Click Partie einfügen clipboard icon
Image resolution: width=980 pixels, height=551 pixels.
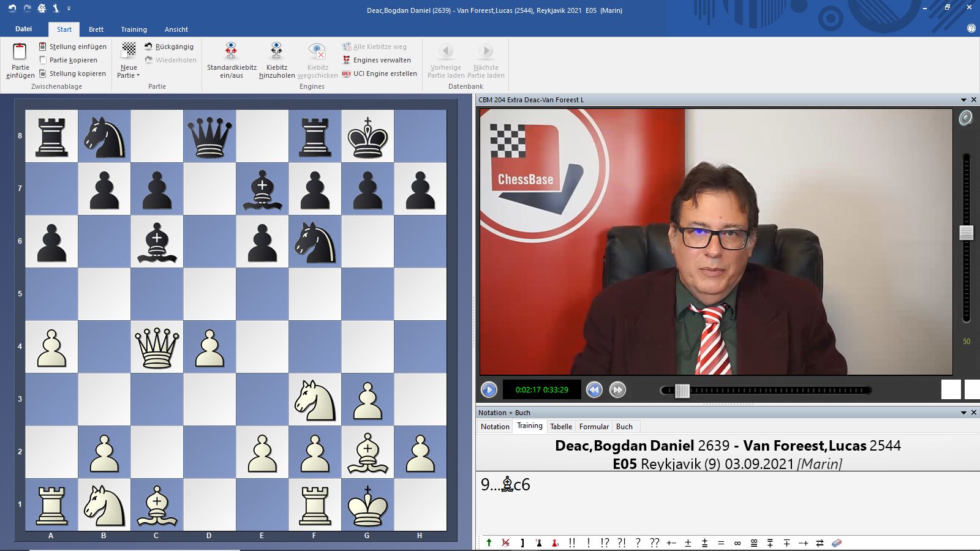click(x=20, y=53)
